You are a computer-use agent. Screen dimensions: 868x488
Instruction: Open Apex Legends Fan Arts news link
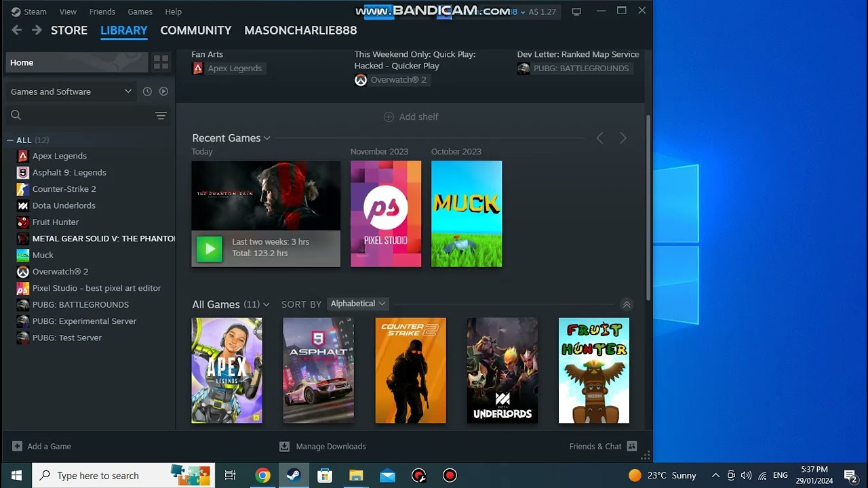[208, 54]
